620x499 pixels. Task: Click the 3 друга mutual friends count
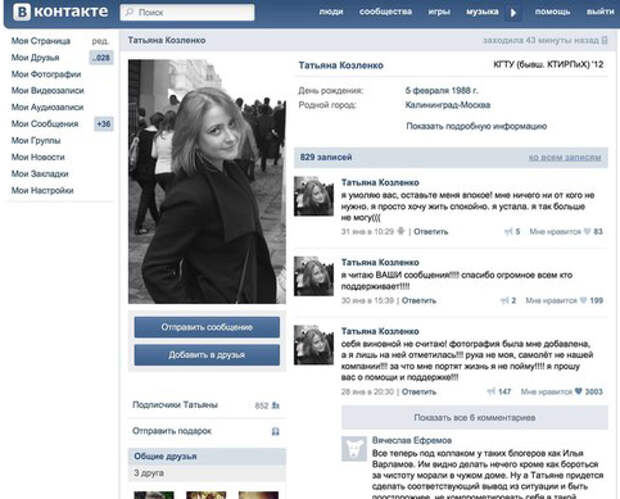pyautogui.click(x=149, y=473)
